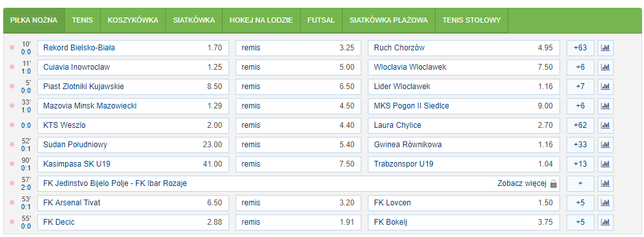Viewport: 644px width, 237px height.
Task: Open statistics icon for FK Arsenal Tivat match
Action: [x=605, y=203]
